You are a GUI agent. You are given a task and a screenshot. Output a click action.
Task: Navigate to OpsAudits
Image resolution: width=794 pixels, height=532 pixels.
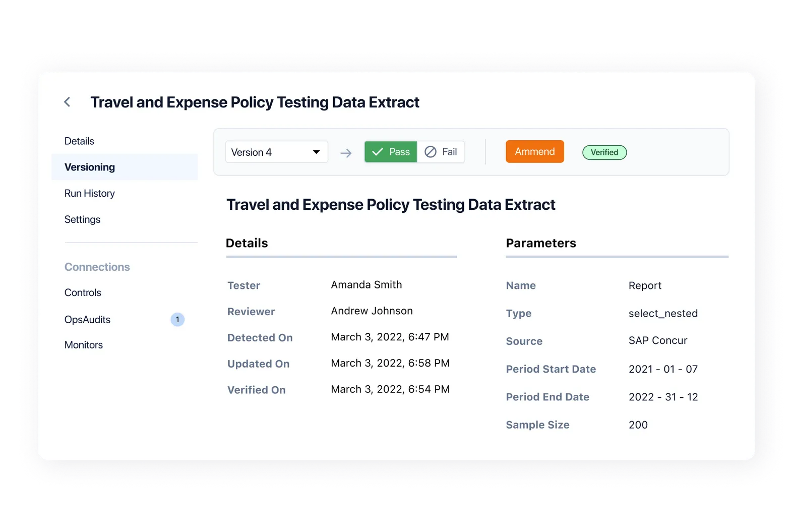(87, 320)
